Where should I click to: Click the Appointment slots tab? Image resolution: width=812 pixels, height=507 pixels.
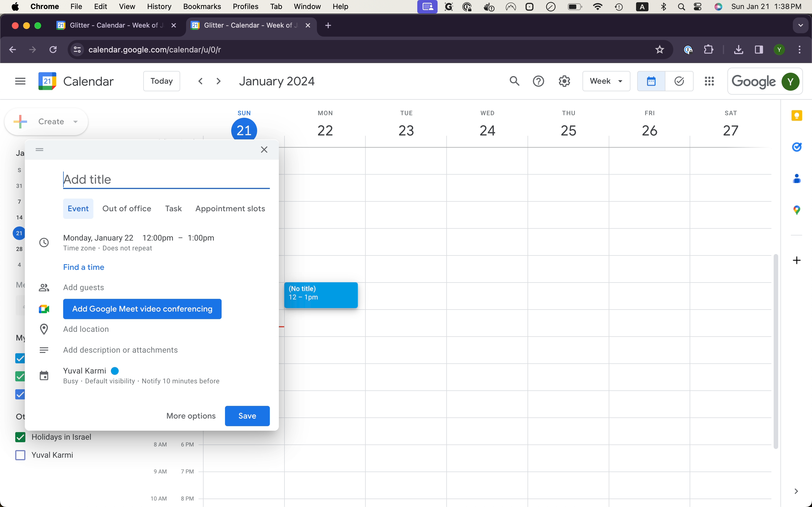point(230,208)
